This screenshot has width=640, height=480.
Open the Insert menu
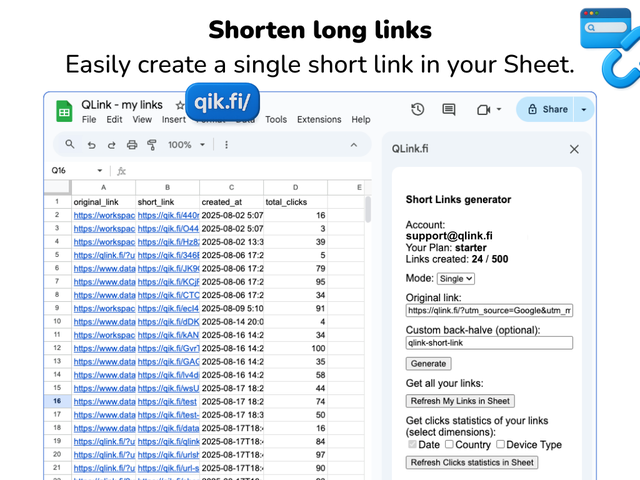click(173, 120)
